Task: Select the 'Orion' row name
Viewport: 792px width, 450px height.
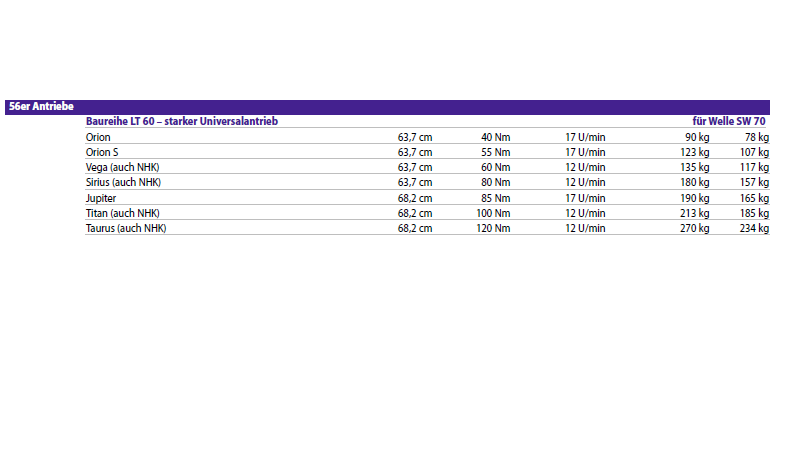Action: click(98, 137)
